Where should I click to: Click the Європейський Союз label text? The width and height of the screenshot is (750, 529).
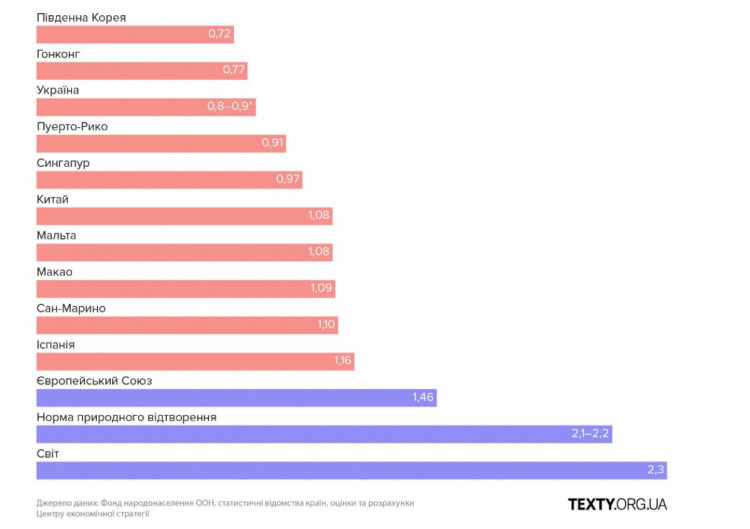[x=94, y=381]
